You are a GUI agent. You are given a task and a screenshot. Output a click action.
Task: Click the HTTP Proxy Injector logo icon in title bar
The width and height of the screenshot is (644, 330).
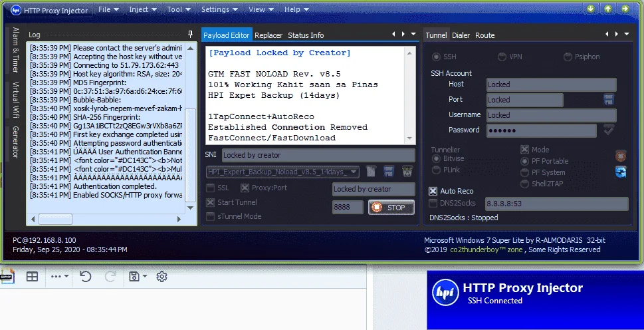pos(15,10)
